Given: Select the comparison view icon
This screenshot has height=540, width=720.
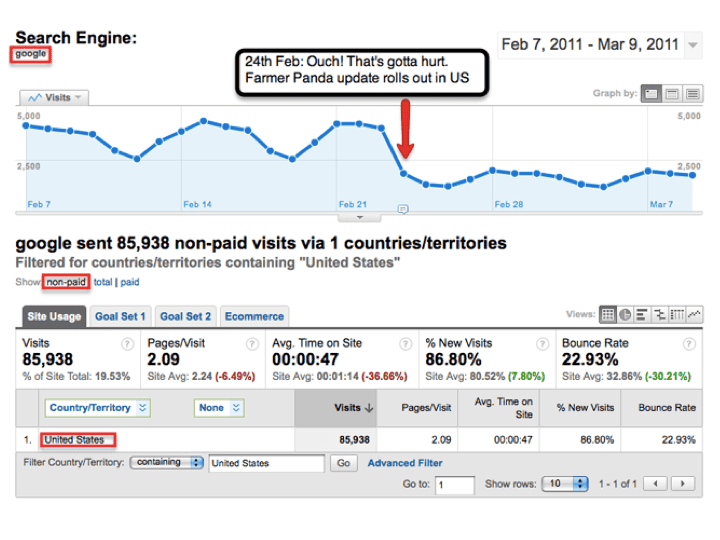Looking at the screenshot, I should coord(660,315).
